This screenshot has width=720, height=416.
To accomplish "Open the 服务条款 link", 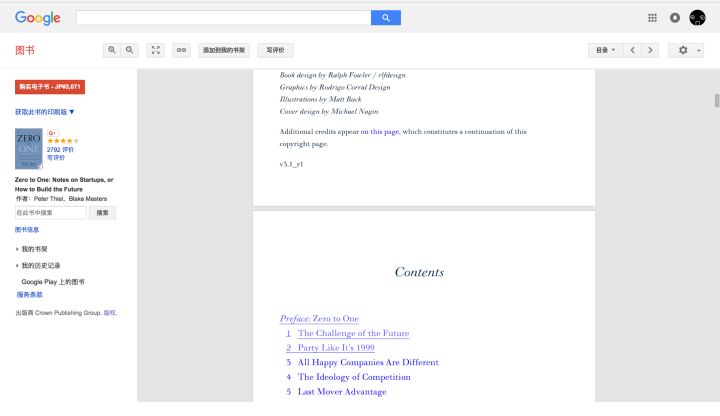I will pyautogui.click(x=29, y=295).
